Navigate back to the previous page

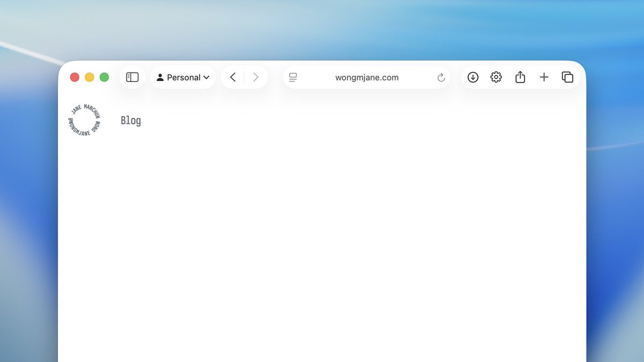click(x=232, y=77)
